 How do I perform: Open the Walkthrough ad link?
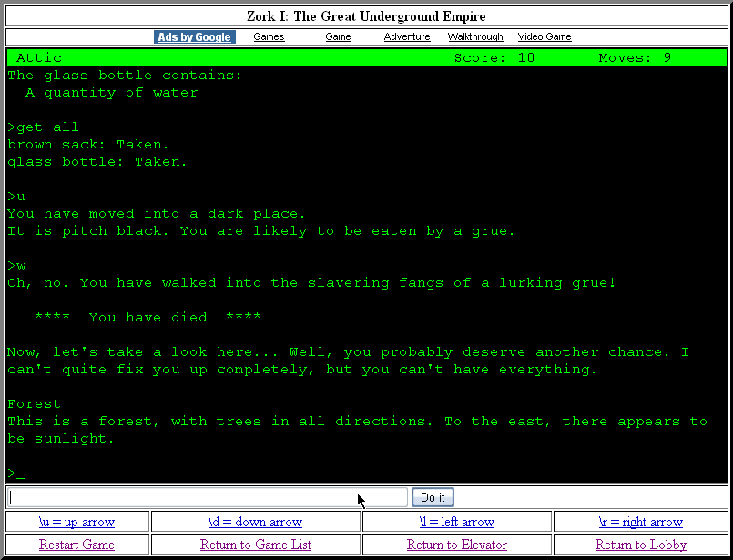tap(475, 36)
